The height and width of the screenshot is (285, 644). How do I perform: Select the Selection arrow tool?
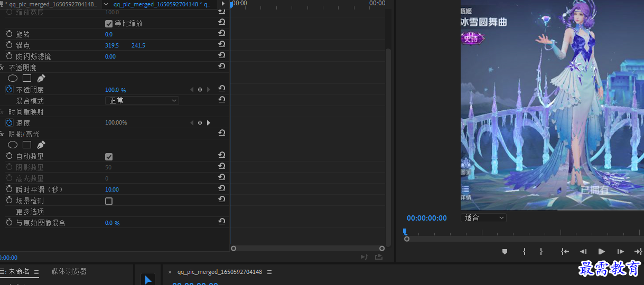[148, 279]
